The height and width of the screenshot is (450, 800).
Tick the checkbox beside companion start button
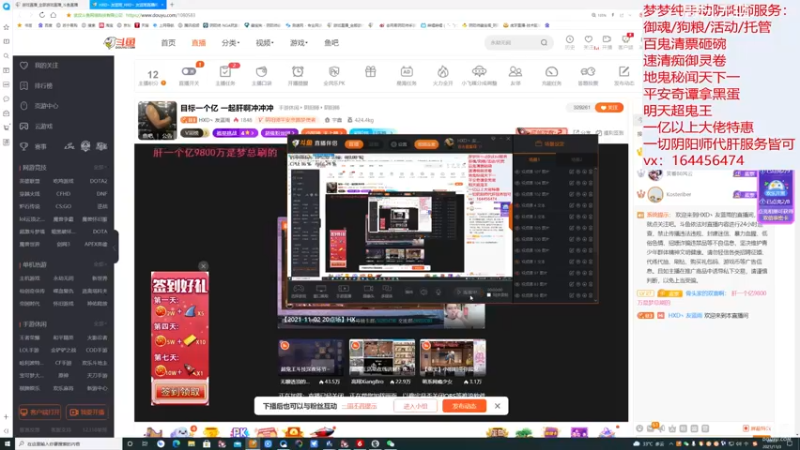click(x=489, y=295)
